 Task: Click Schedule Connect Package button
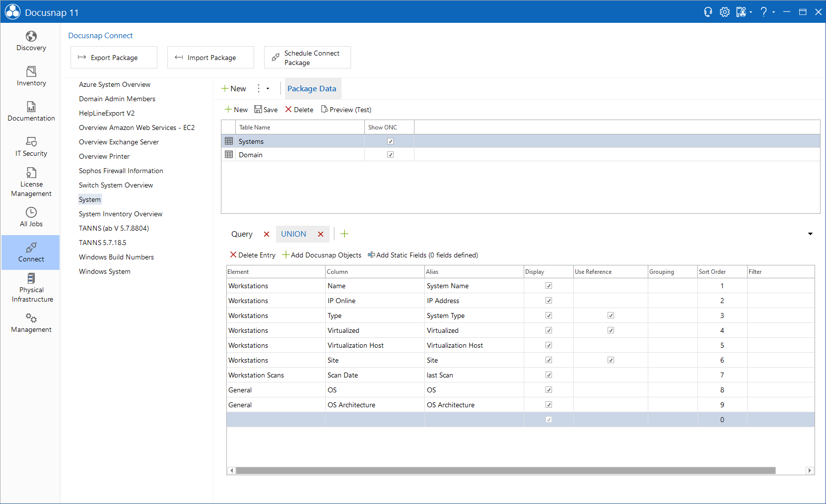[307, 58]
